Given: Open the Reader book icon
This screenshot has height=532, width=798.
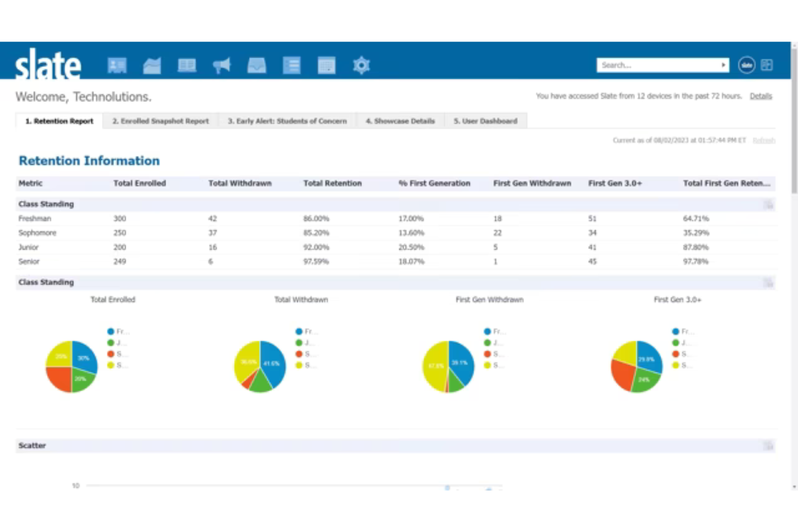Looking at the screenshot, I should pyautogui.click(x=187, y=65).
